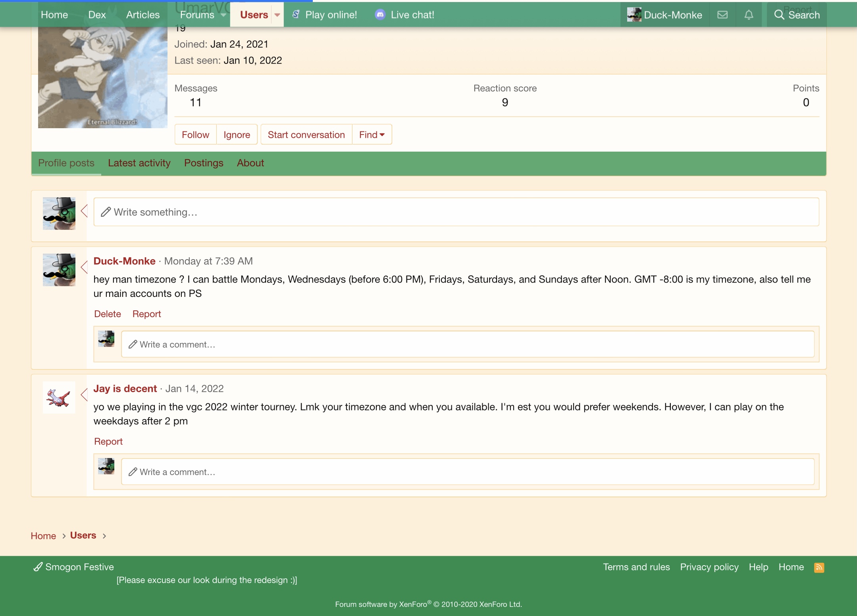The height and width of the screenshot is (616, 857).
Task: Click Jay is decent's Latias avatar
Action: click(x=59, y=397)
